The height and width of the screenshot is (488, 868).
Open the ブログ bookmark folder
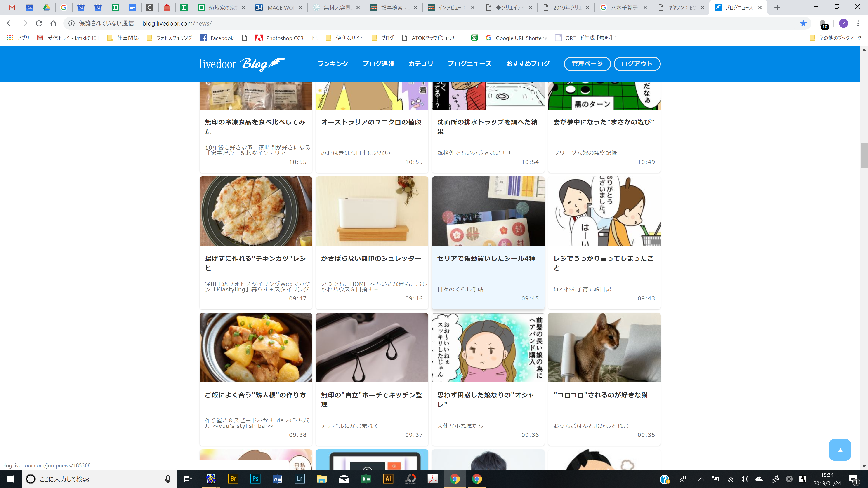point(382,38)
